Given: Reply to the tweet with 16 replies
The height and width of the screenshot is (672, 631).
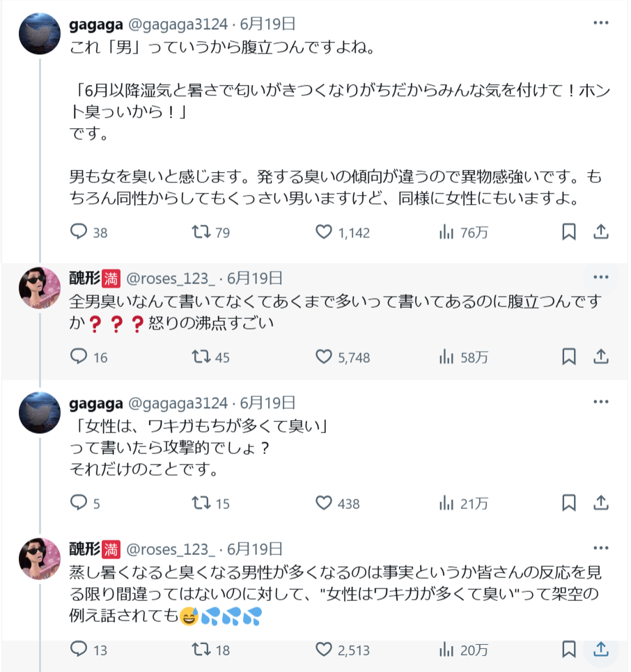Looking at the screenshot, I should 79,357.
